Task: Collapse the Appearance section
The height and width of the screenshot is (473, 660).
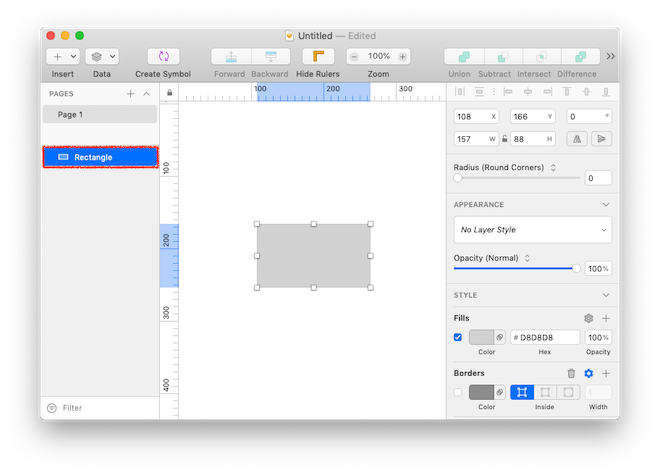Action: [x=605, y=204]
